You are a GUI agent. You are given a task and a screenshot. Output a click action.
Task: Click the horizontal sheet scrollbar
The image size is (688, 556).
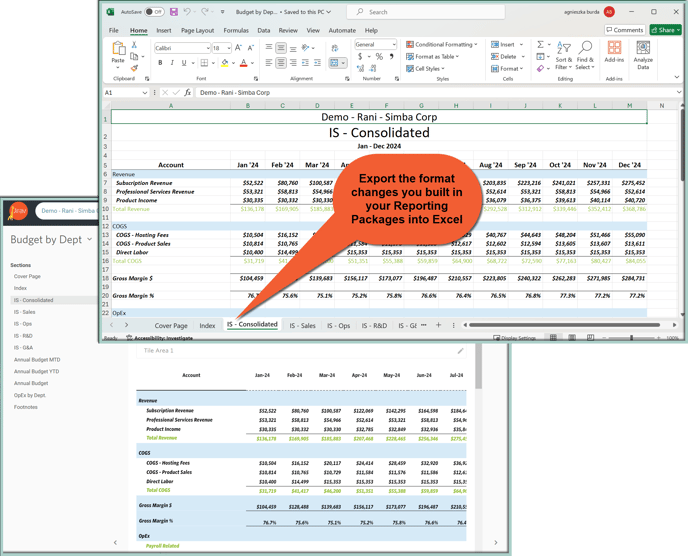pyautogui.click(x=564, y=325)
